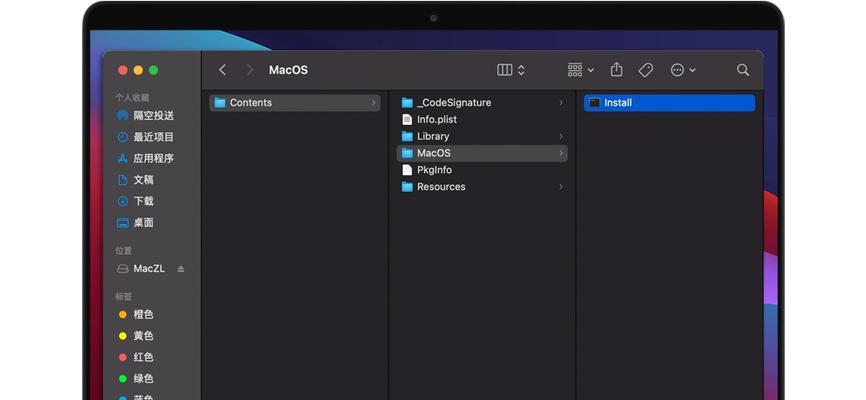Click the Info.plist document icon
This screenshot has width=866, height=400.
[407, 119]
